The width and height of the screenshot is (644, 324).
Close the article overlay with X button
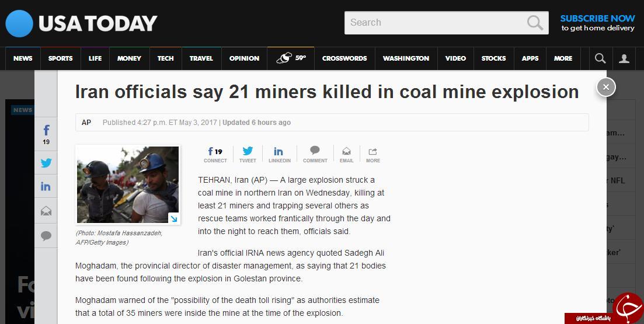click(606, 86)
